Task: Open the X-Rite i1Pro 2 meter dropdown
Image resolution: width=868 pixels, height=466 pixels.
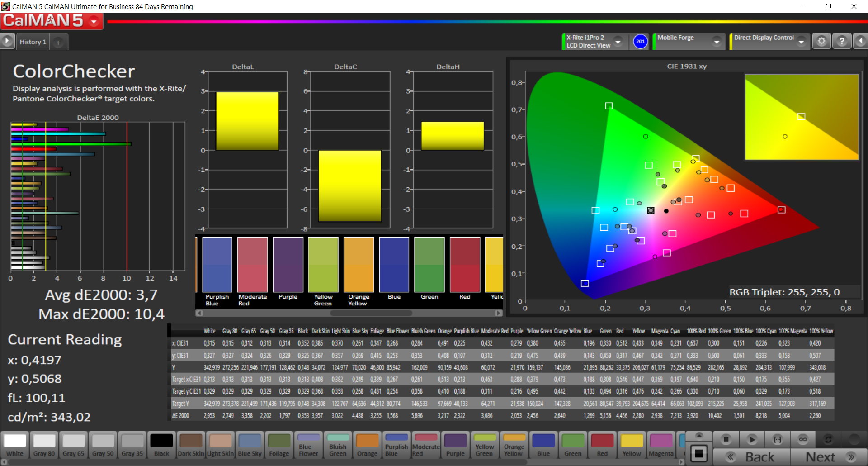Action: click(x=618, y=42)
